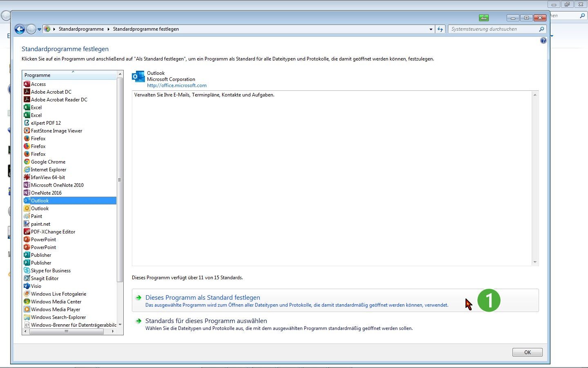
Task: Click the description box scrollbar down arrow
Action: [535, 262]
